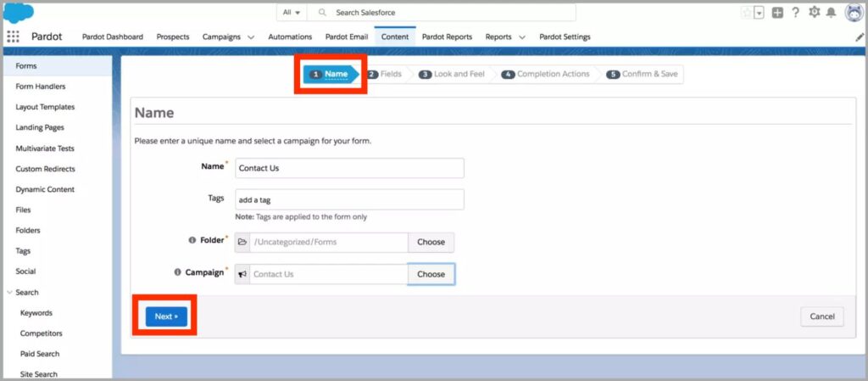
Task: Jump to step 3 Look and Feel
Action: pyautogui.click(x=452, y=74)
